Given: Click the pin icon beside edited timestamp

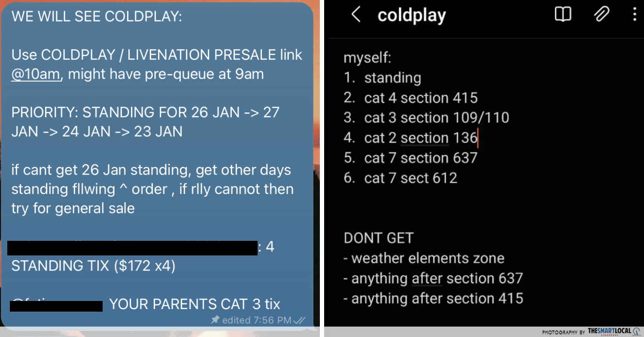Looking at the screenshot, I should (x=215, y=320).
